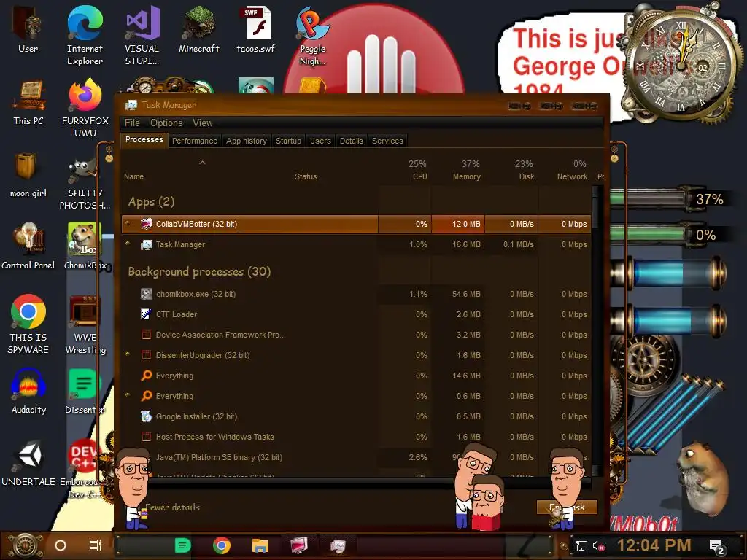Open SHITTY PHOTOSH... GIMP icon
This screenshot has width=747, height=560.
coord(85,184)
